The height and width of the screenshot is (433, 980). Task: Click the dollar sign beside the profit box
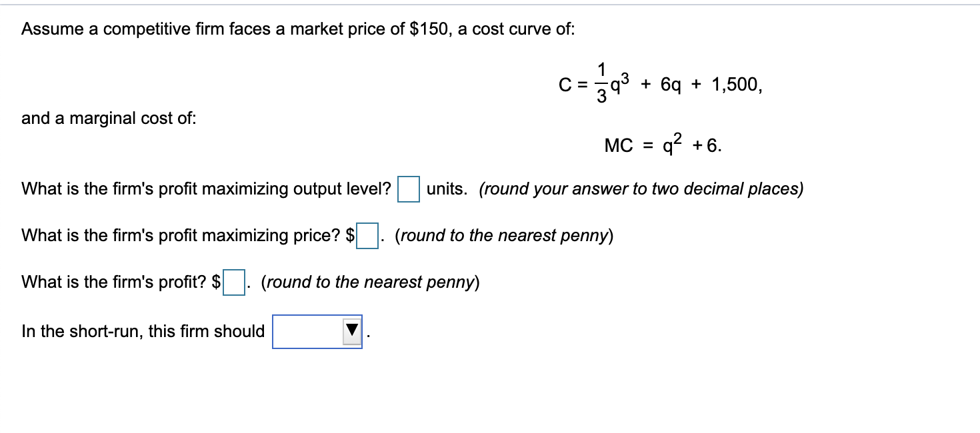click(x=215, y=282)
